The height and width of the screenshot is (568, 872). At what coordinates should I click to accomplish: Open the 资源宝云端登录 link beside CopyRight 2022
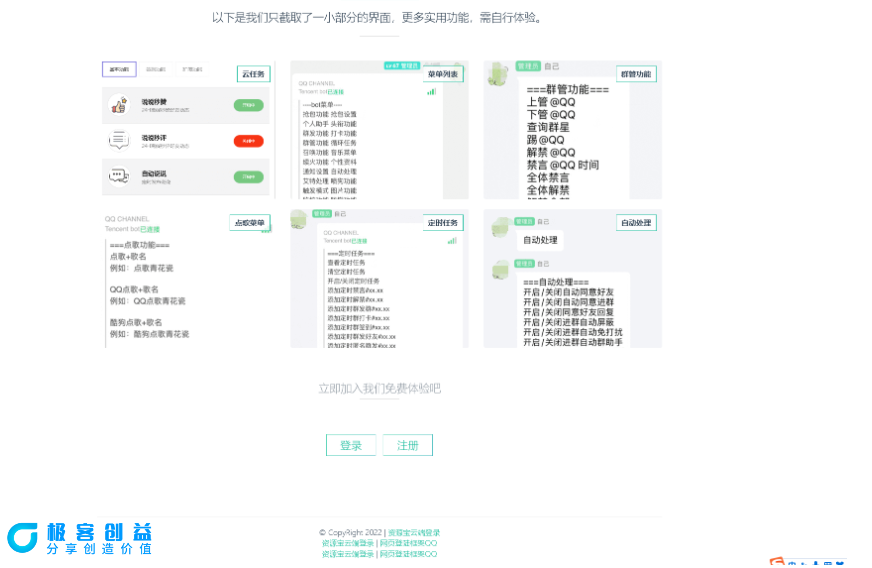[414, 532]
